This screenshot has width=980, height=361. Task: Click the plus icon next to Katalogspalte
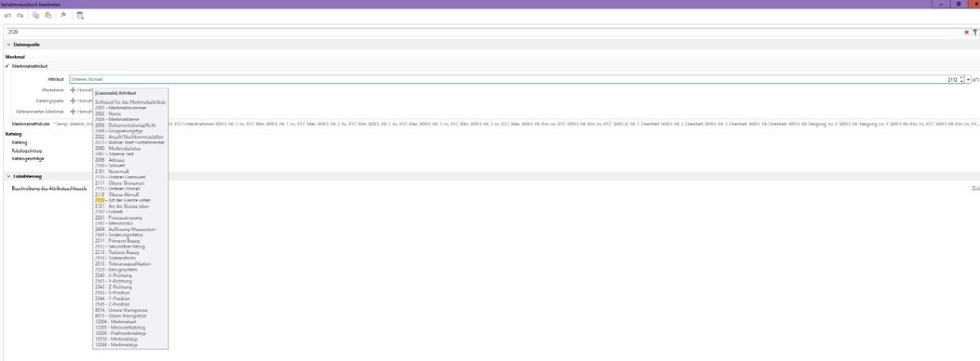tap(73, 100)
